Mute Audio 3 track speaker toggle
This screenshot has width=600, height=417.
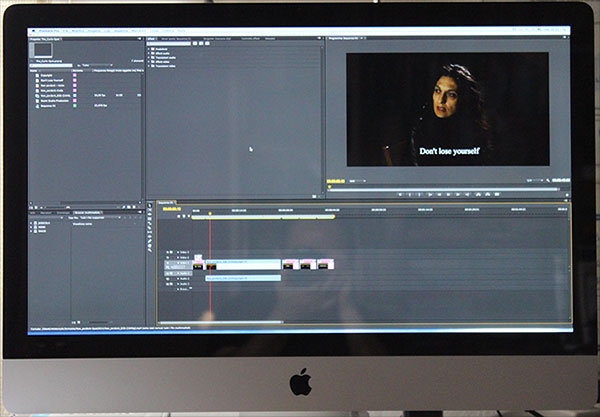(168, 284)
